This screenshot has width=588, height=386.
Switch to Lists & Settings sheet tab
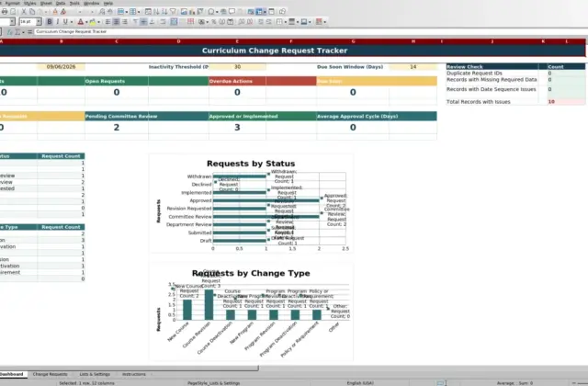pos(95,374)
